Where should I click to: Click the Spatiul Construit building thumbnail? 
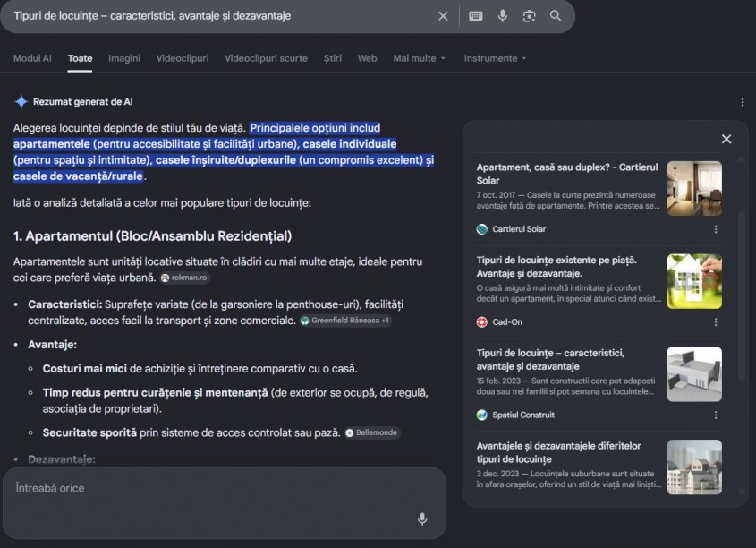coord(694,374)
